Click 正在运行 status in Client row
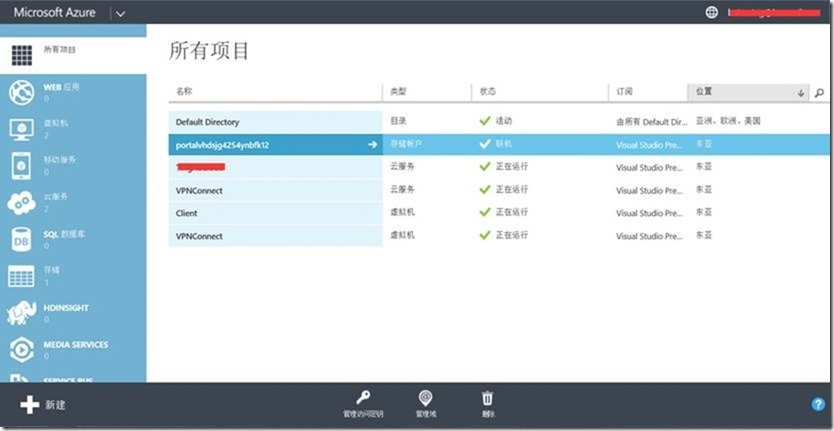The width and height of the screenshot is (834, 431). pos(512,212)
